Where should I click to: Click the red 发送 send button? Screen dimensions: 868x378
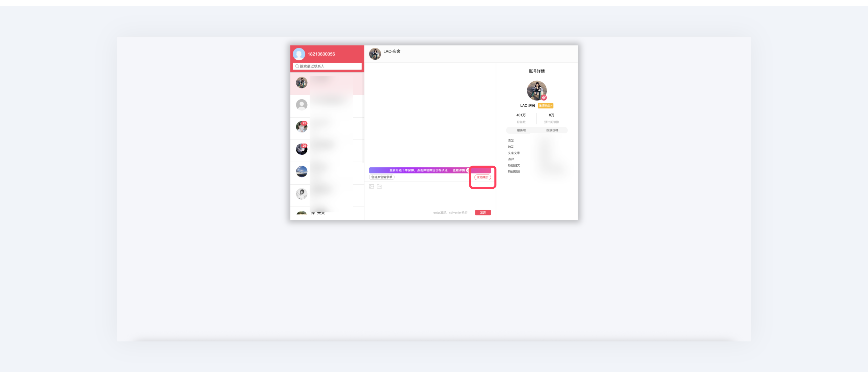pos(483,213)
